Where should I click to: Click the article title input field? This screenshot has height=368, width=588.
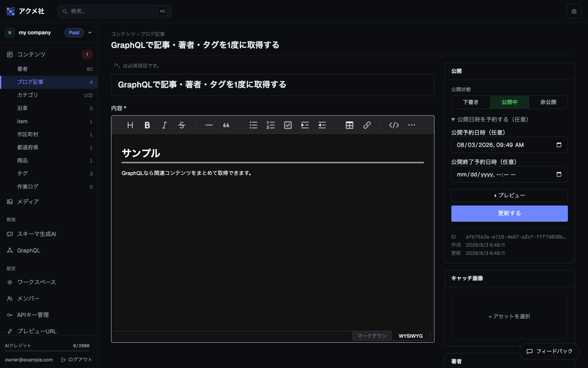pos(272,85)
